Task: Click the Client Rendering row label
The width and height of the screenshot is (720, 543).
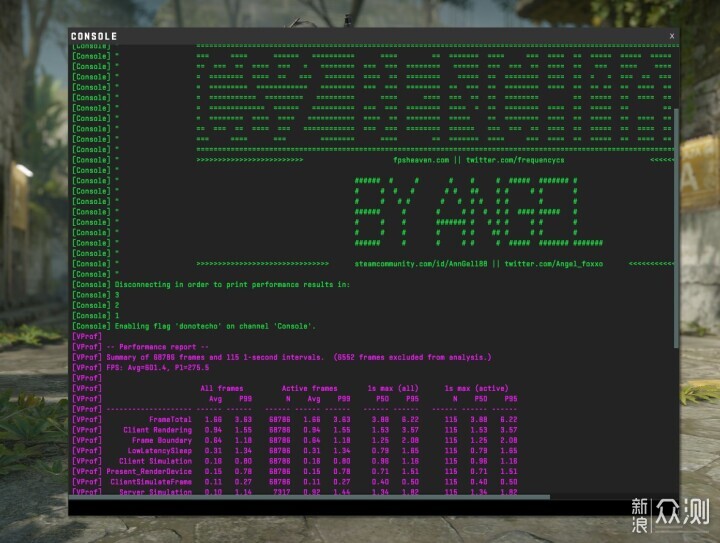Action: tap(158, 430)
